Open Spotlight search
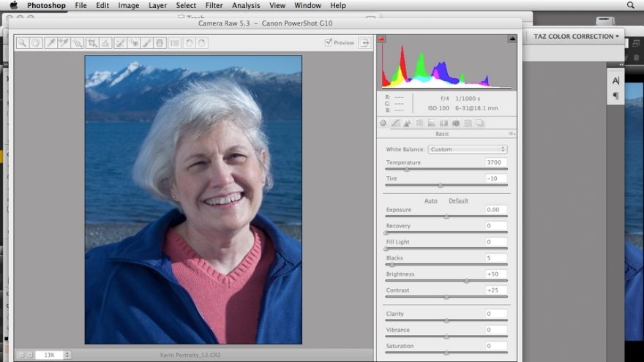Viewport: 644px width, 362px height. [x=630, y=5]
